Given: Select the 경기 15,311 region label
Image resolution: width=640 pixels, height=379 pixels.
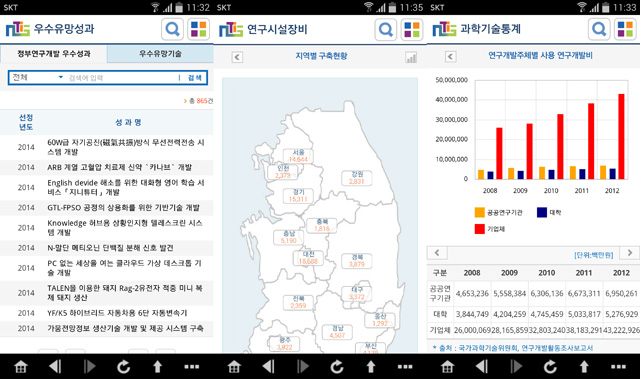Looking at the screenshot, I should [x=298, y=195].
